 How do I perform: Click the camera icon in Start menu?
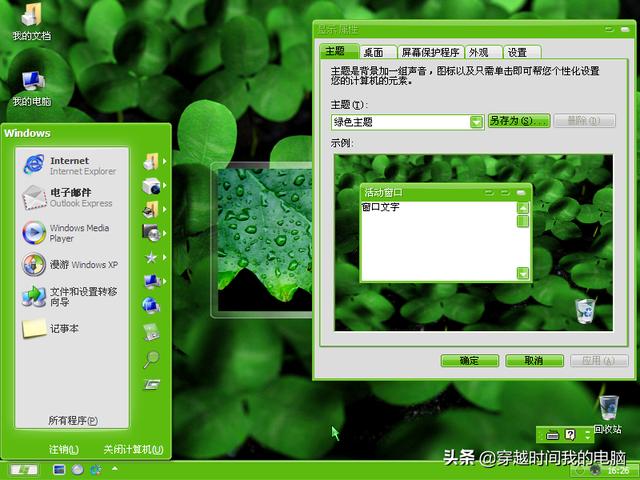(x=151, y=186)
